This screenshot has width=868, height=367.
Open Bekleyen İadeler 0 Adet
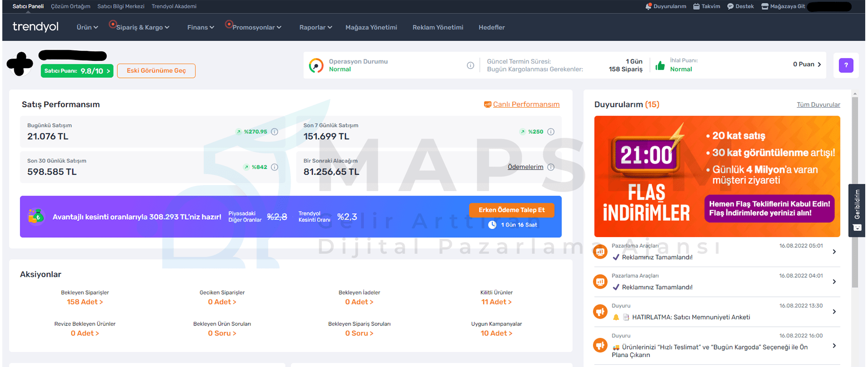pos(359,302)
